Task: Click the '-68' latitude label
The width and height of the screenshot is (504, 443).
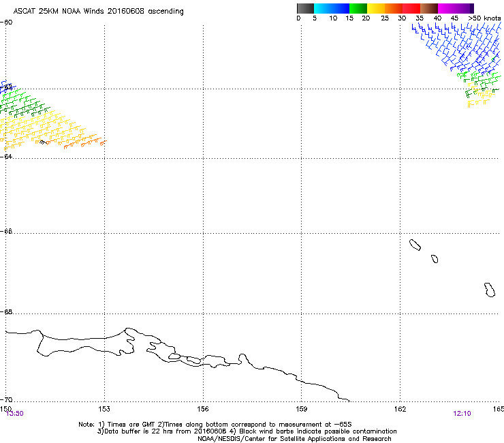Action: point(6,311)
